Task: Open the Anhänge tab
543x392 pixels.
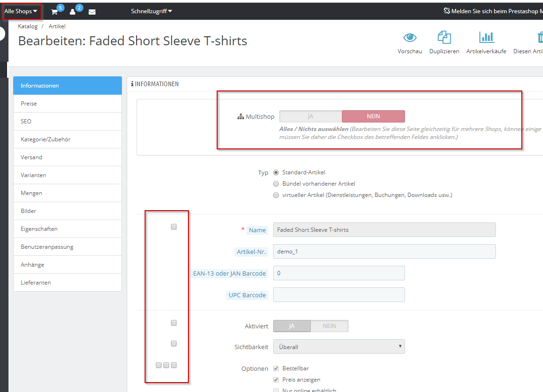Action: 67,265
